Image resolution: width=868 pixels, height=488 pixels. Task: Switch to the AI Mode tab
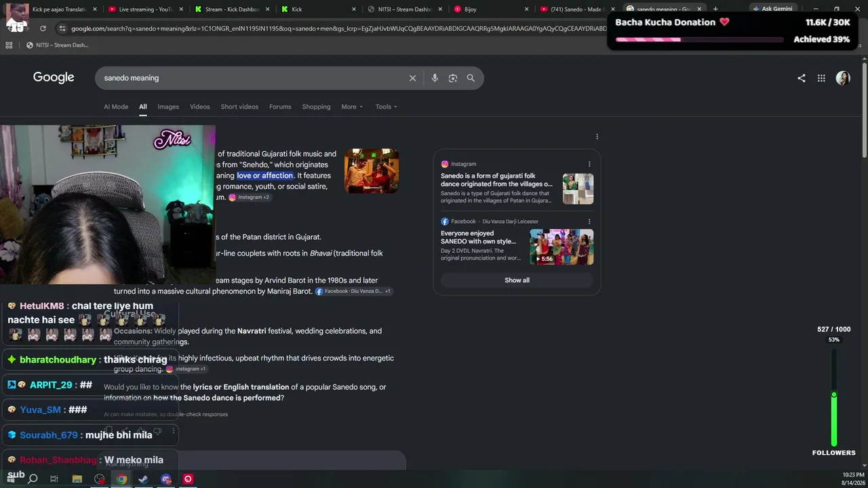[x=116, y=106]
